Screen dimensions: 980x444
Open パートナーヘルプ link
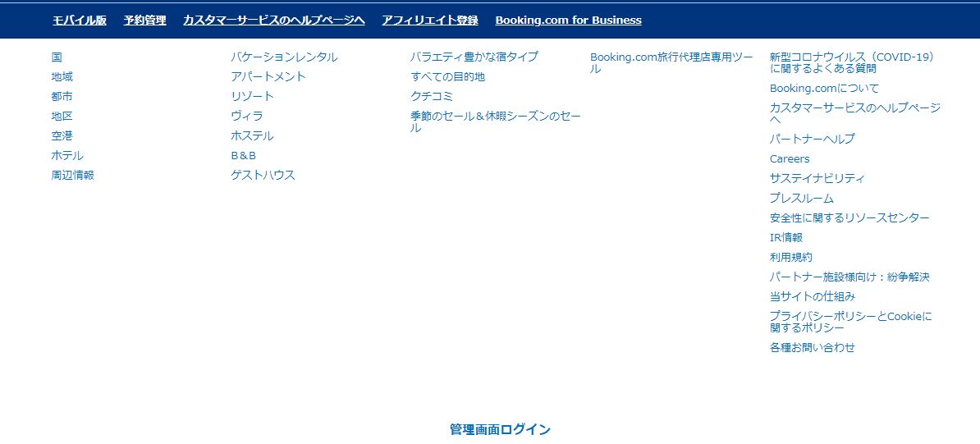pos(813,139)
